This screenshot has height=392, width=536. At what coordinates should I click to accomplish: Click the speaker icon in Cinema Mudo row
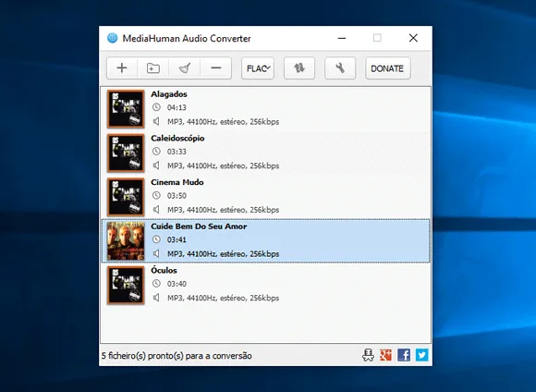(156, 209)
